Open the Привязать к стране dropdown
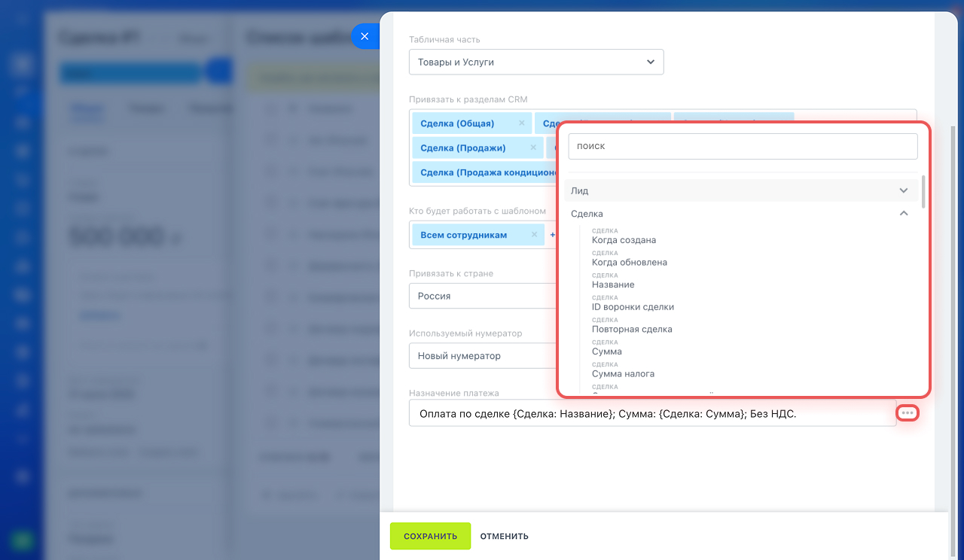The image size is (964, 560). pos(482,296)
